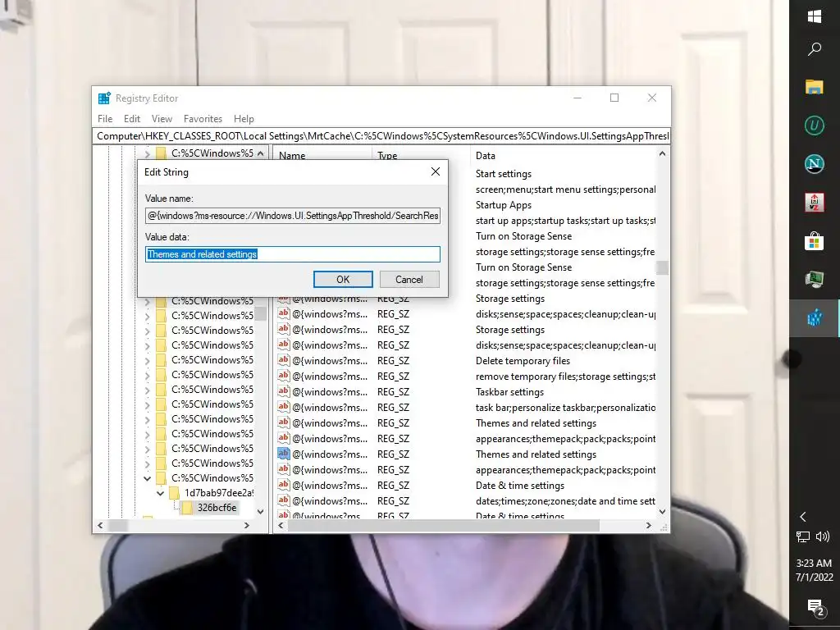Click tree pane scroll right arrow
The height and width of the screenshot is (630, 840).
(246, 526)
